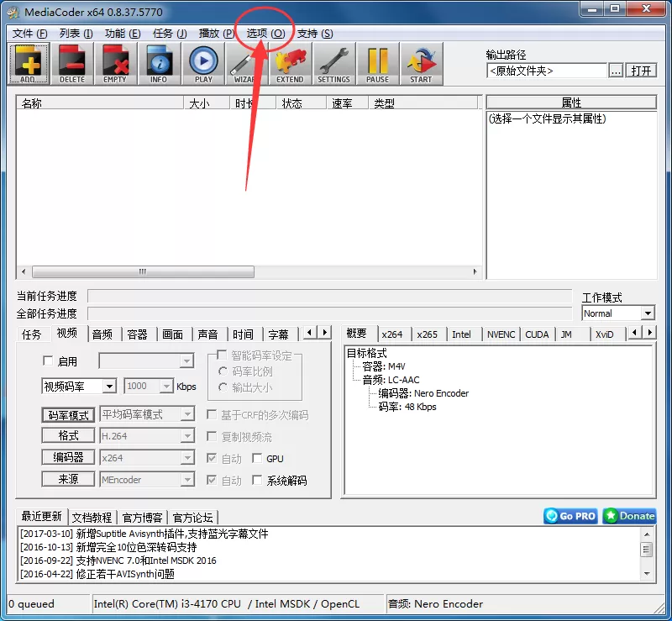Open the SETTINGS wrench icon

click(333, 64)
